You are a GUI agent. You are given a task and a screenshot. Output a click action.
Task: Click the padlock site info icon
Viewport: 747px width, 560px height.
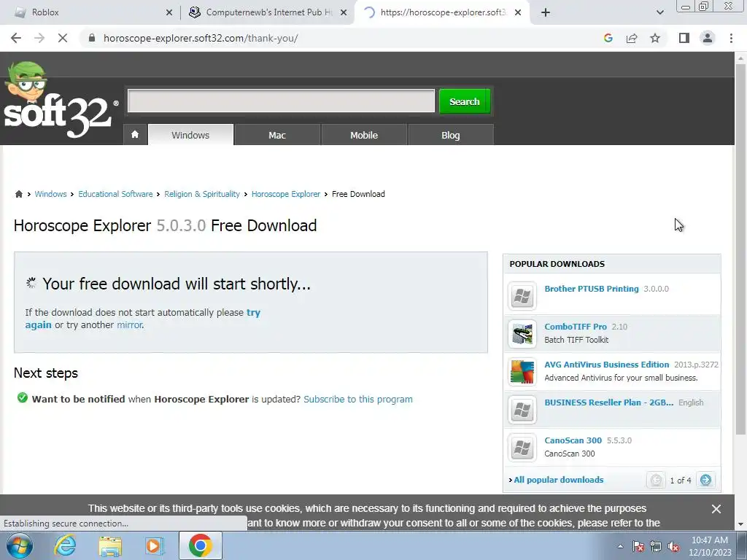tap(92, 38)
